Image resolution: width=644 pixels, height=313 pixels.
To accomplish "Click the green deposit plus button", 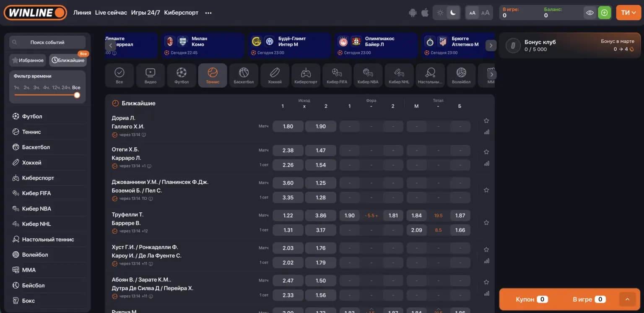I will tap(604, 13).
